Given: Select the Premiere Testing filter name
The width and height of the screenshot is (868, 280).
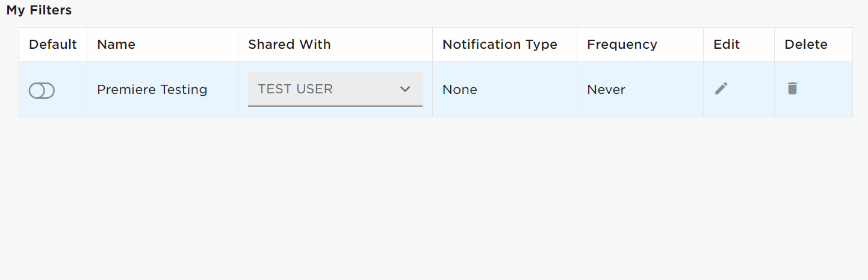Looking at the screenshot, I should tap(152, 90).
